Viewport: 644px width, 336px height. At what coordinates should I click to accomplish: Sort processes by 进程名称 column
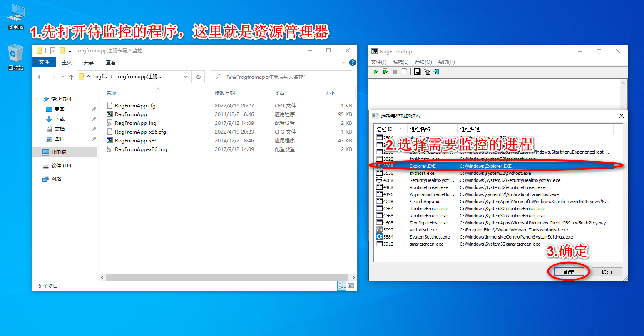coord(432,129)
